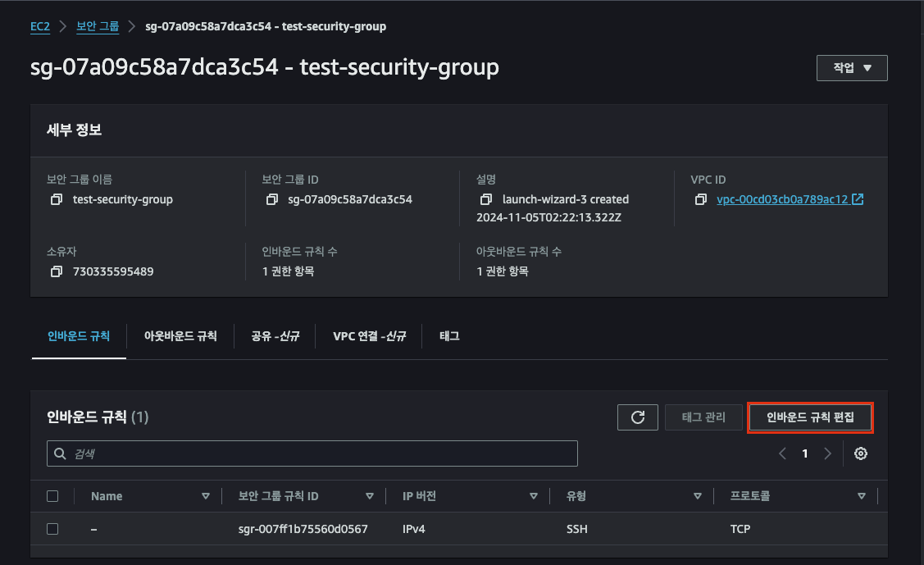Select all inbound rules checkbox

[x=53, y=496]
